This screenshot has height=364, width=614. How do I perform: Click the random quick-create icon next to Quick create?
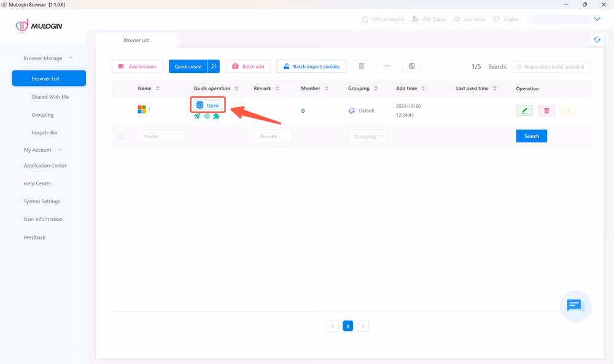click(x=214, y=66)
